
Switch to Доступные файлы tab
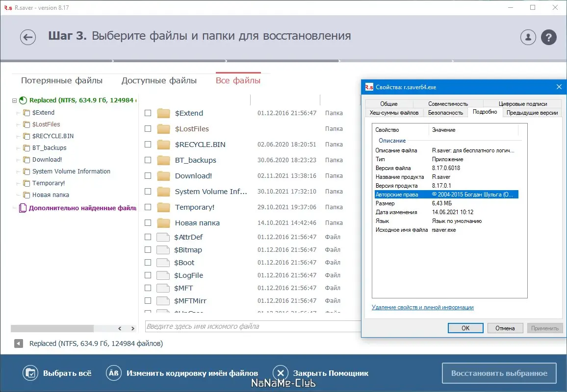159,80
